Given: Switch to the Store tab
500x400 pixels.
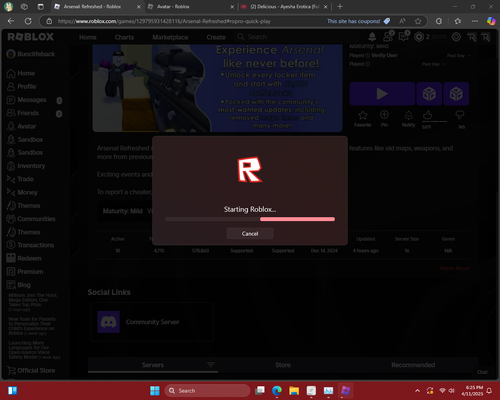Looking at the screenshot, I should click(x=283, y=365).
